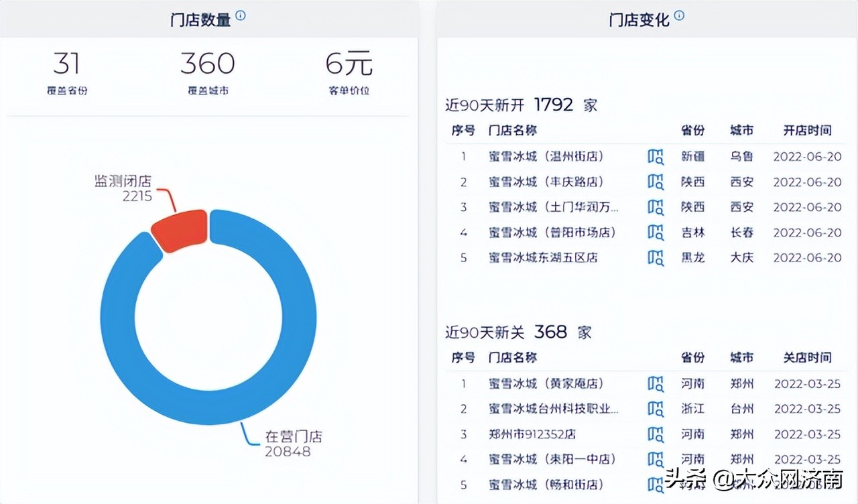Click 郑州 city in 耒阳一中店 row
This screenshot has width=858, height=504.
pyautogui.click(x=742, y=460)
